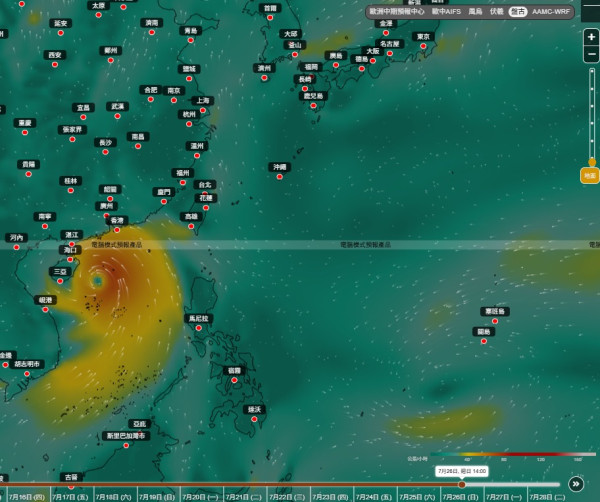
Task: Click the 東京 city marker
Action: click(423, 46)
